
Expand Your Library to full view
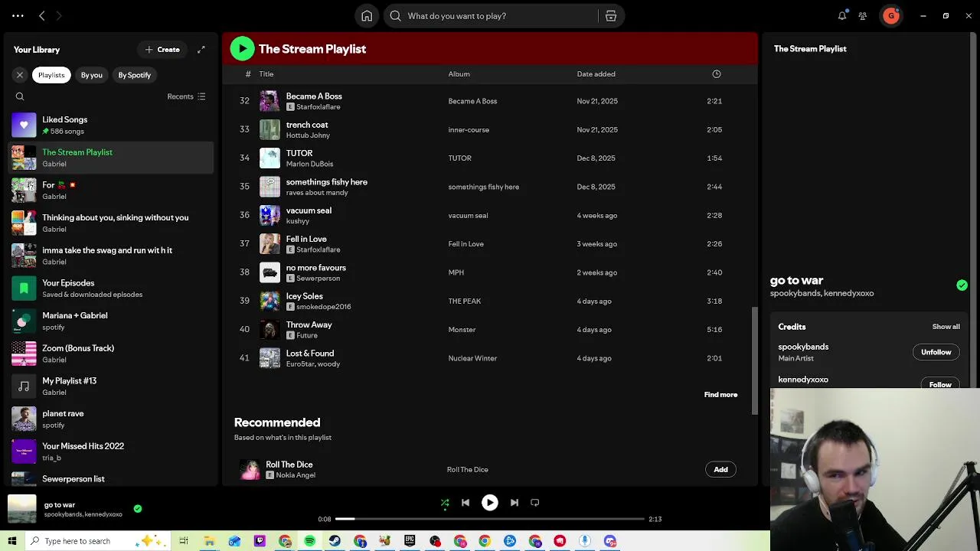(x=201, y=50)
